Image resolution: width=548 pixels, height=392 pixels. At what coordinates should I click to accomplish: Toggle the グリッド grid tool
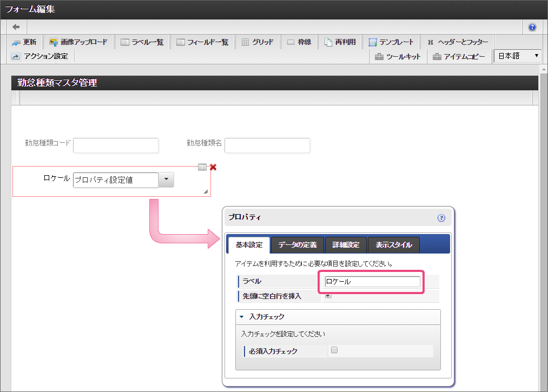[x=257, y=42]
